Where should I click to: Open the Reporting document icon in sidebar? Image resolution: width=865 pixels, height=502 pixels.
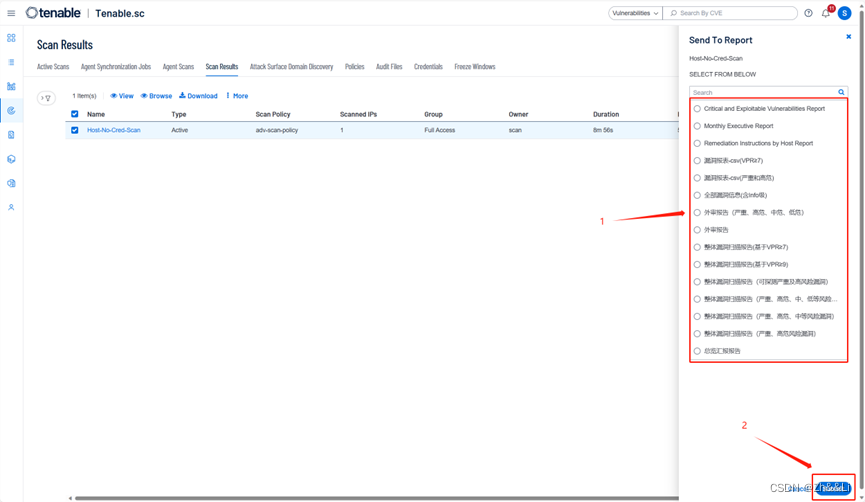[11, 135]
